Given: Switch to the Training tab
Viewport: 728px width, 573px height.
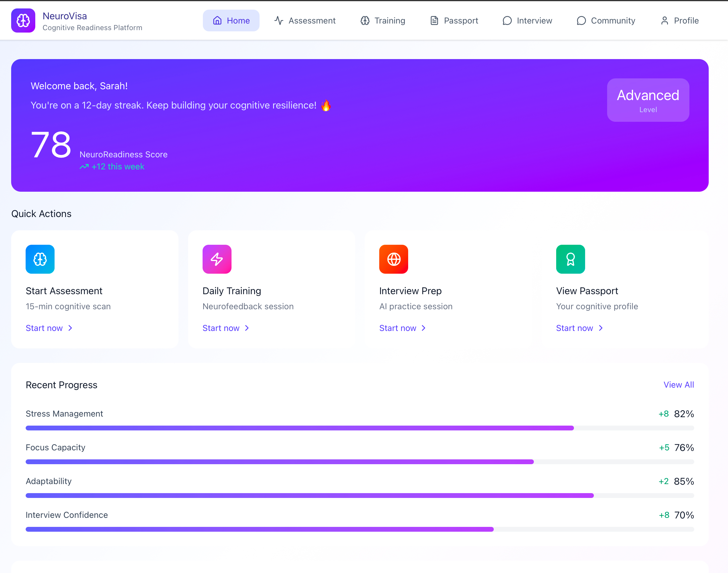Looking at the screenshot, I should (383, 20).
